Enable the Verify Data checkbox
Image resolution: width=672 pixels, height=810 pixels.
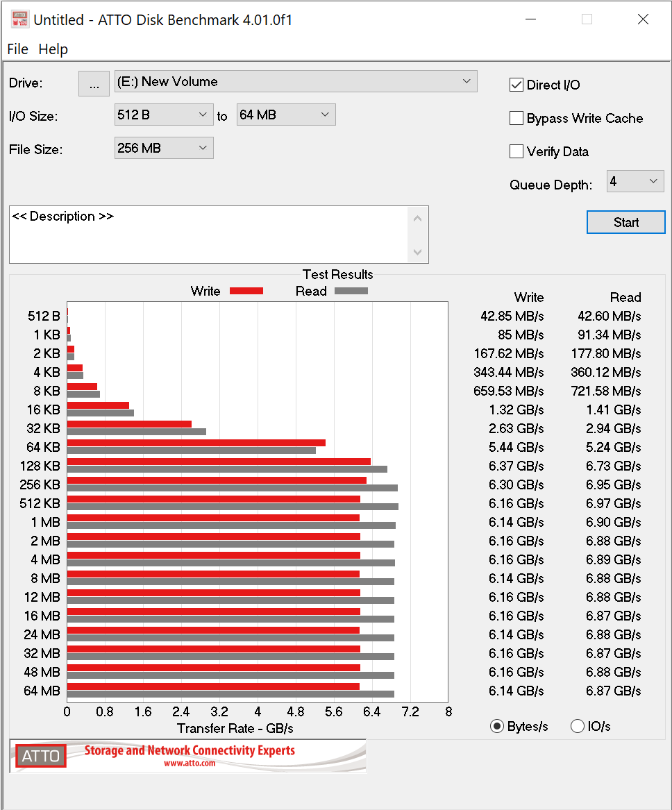[516, 151]
